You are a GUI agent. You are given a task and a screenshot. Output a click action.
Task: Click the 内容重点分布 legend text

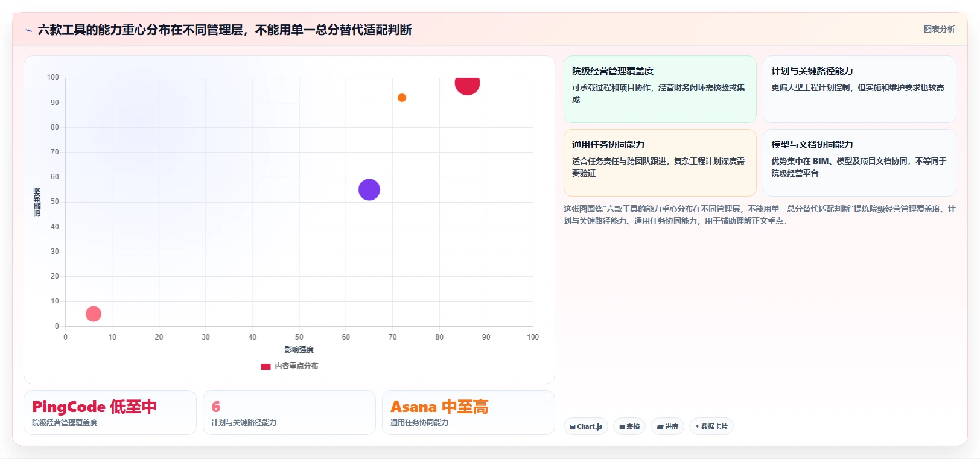coord(296,366)
